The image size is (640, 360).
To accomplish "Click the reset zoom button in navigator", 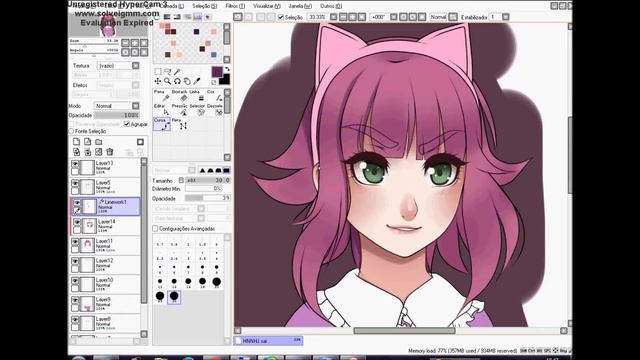I will click(x=144, y=43).
